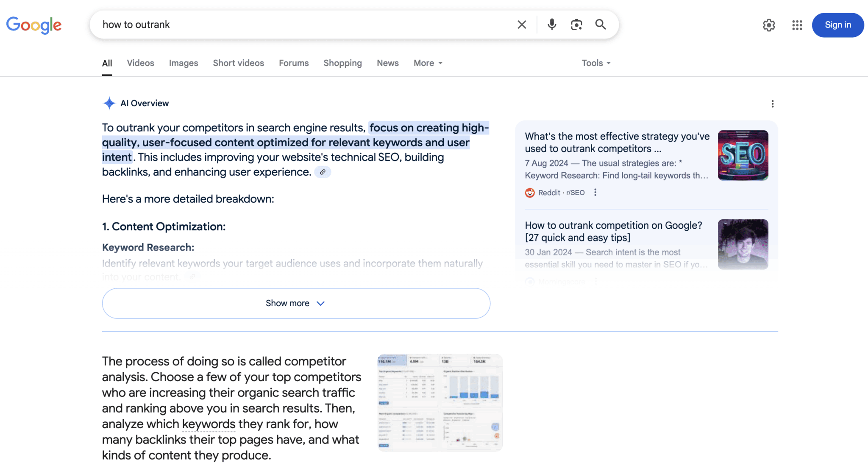Click the underlined 'keywords' word in snippet
Viewport: 868px width, 468px height.
click(209, 424)
